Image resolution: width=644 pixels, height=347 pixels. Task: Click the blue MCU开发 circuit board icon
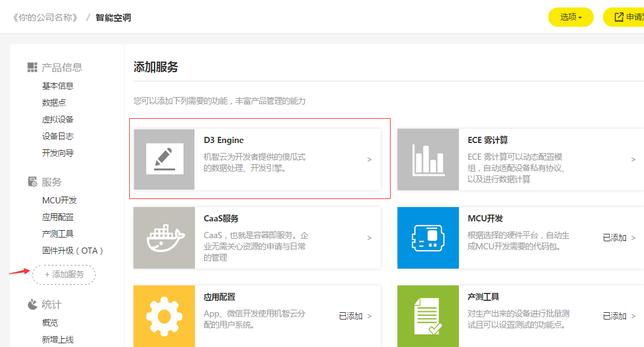428,238
